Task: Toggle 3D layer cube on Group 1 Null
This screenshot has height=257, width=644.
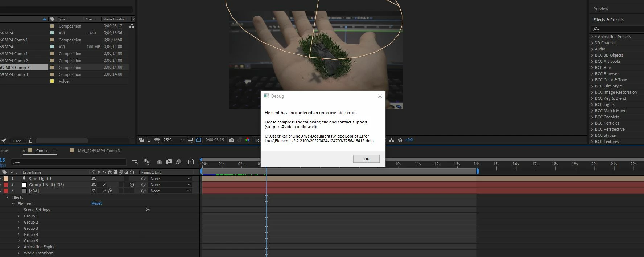Action: tap(132, 185)
